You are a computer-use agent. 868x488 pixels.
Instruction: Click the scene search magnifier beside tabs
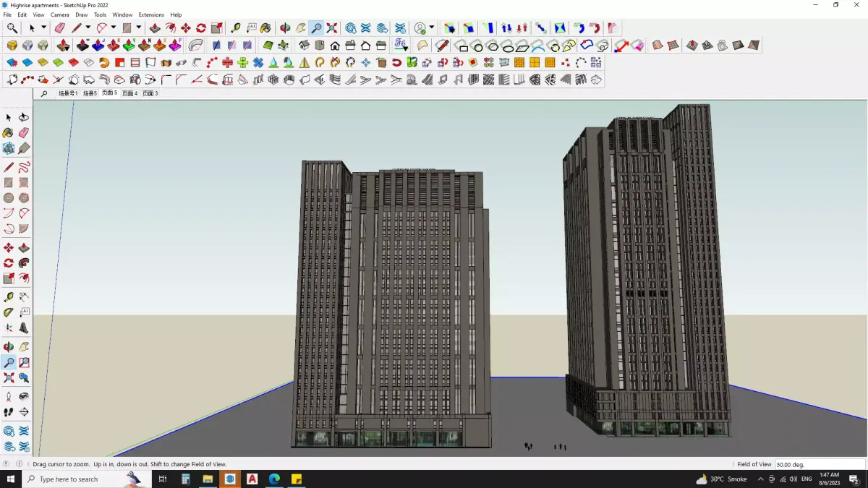44,93
